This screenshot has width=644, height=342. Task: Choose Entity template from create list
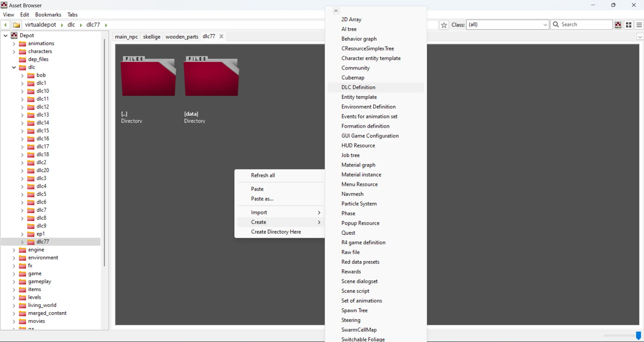coord(375,97)
